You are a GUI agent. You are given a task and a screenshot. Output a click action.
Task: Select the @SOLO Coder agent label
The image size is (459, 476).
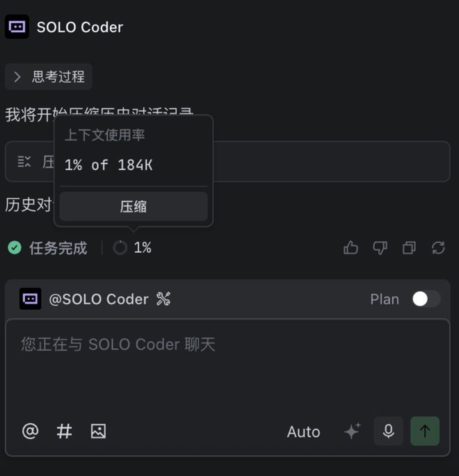coord(98,299)
